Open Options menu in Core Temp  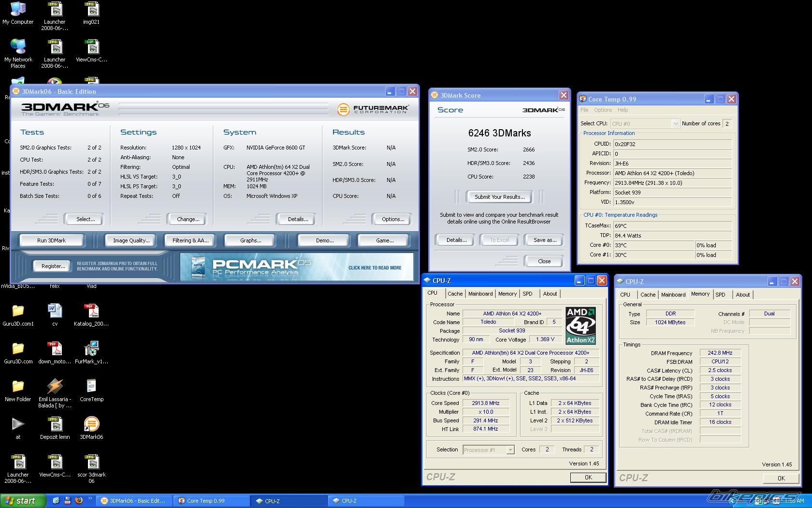point(603,110)
